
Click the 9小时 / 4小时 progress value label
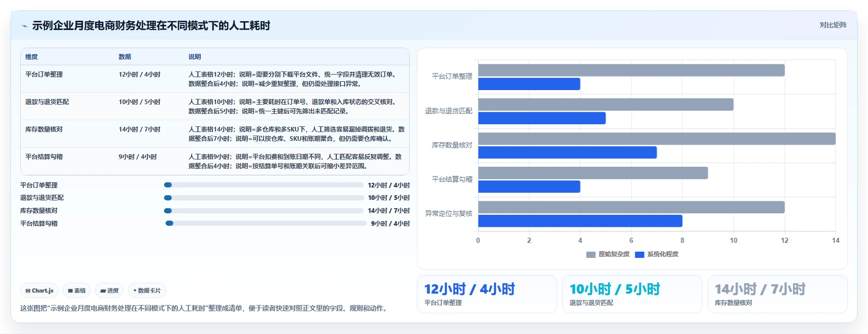tap(390, 224)
